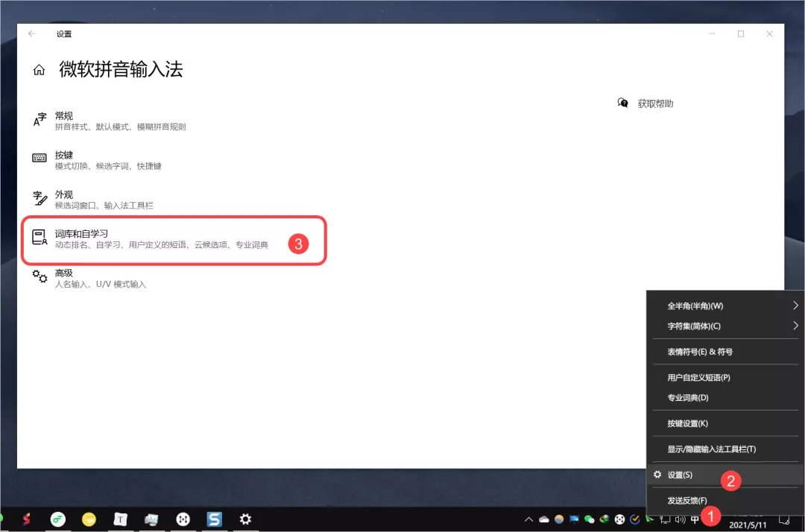805x532 pixels.
Task: Open the volume speaker tray icon
Action: point(681,519)
